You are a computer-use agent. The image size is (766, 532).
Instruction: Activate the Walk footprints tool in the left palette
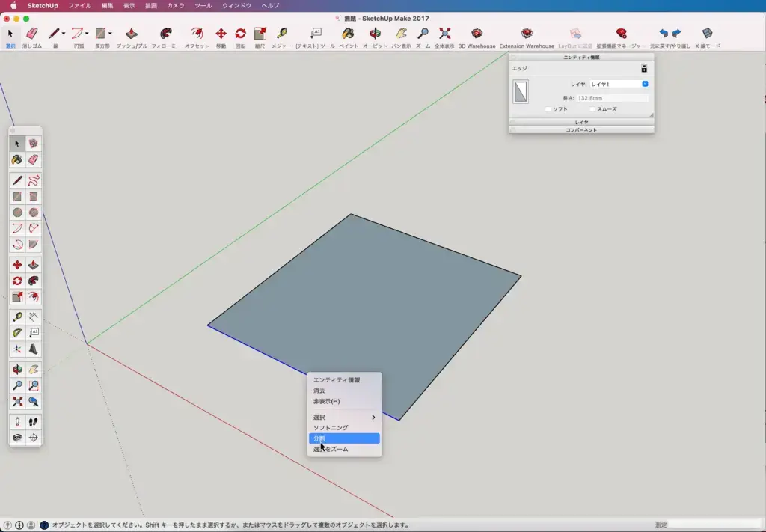[33, 421]
